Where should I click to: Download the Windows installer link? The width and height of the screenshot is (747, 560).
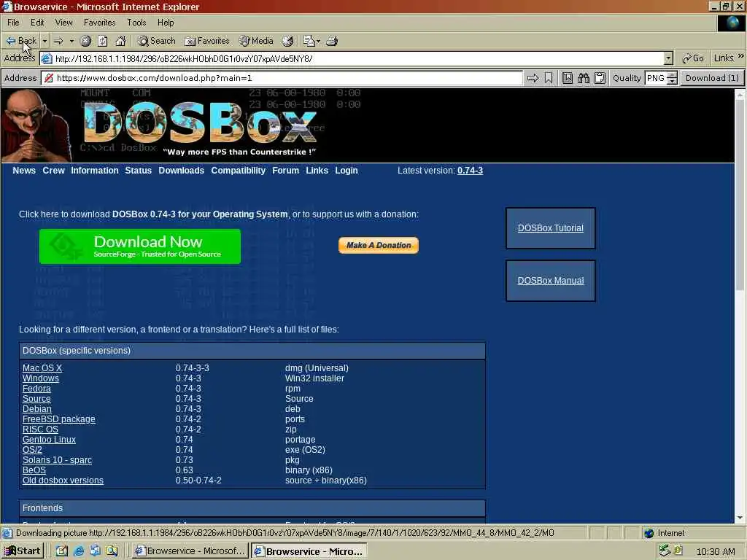(x=41, y=378)
